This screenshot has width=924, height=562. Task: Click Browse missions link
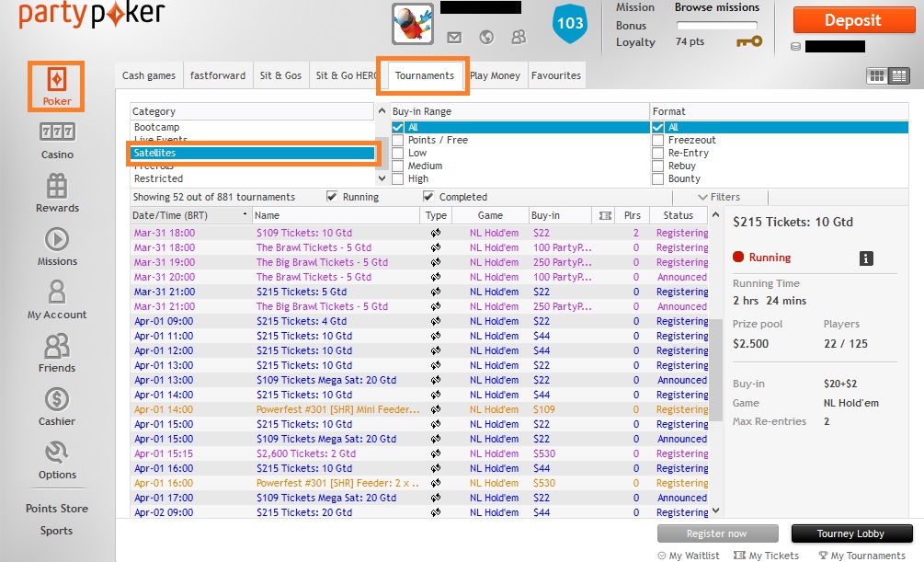pyautogui.click(x=716, y=7)
